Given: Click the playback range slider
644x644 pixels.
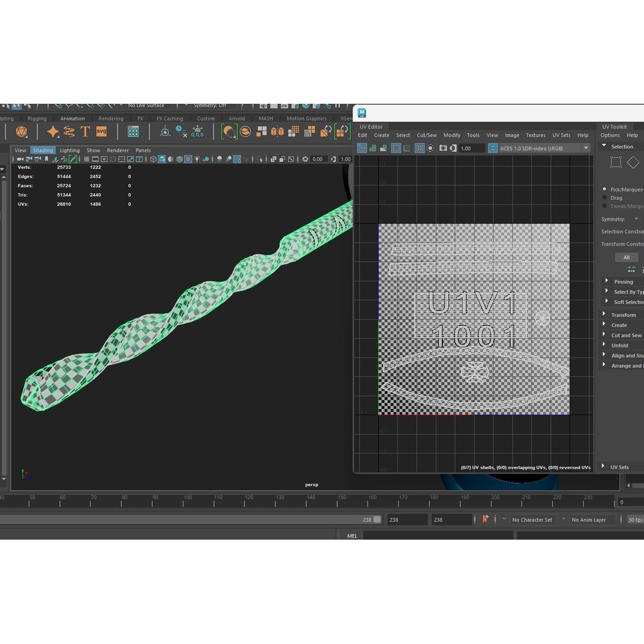Looking at the screenshot, I should point(179,519).
